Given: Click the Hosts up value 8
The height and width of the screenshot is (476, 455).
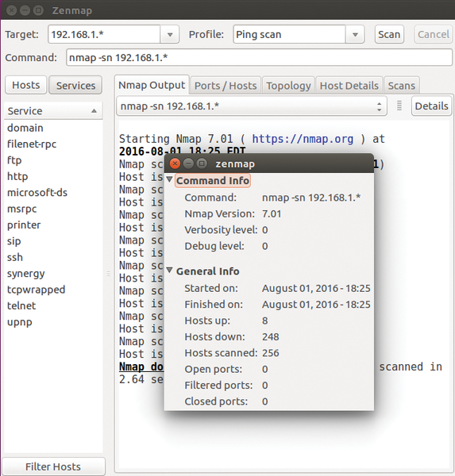Looking at the screenshot, I should 264,321.
